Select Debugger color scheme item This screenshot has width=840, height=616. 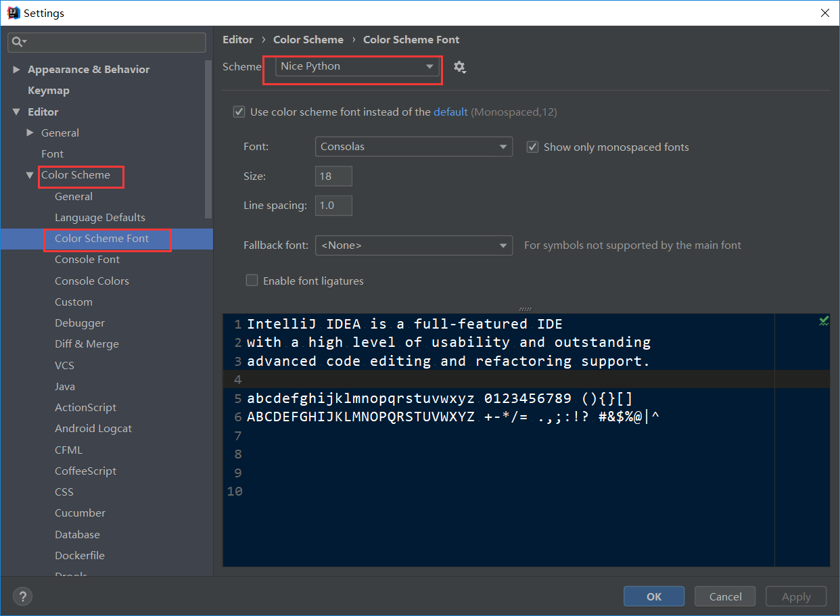pos(80,323)
